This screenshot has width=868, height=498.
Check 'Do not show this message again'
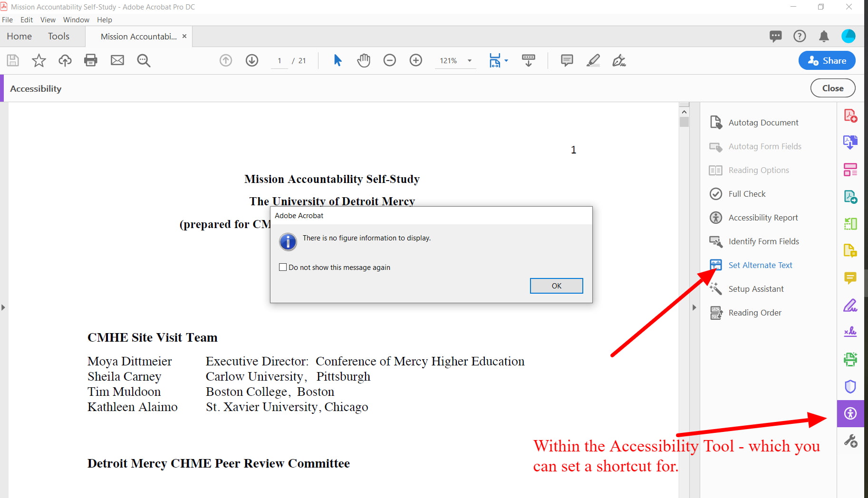pyautogui.click(x=283, y=267)
